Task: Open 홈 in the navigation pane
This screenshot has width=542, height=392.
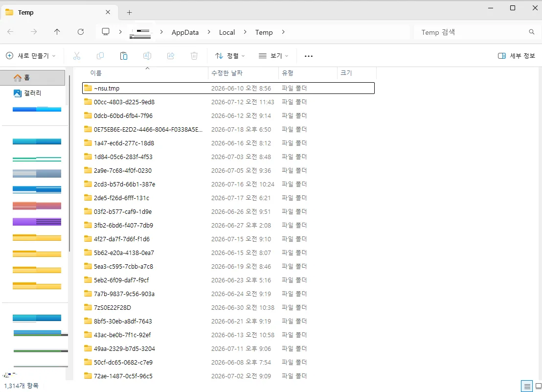Action: pyautogui.click(x=32, y=78)
